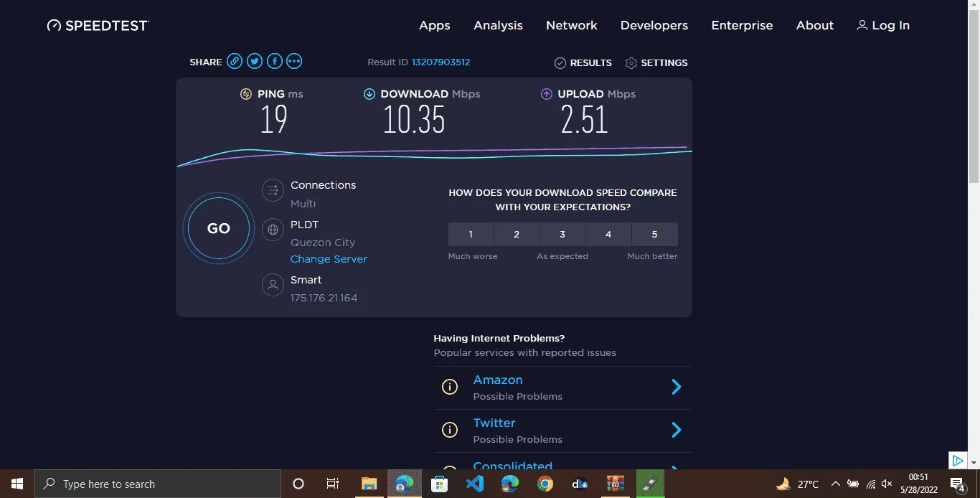The height and width of the screenshot is (498, 980).
Task: Open the Twitter possible problems entry
Action: coord(563,431)
